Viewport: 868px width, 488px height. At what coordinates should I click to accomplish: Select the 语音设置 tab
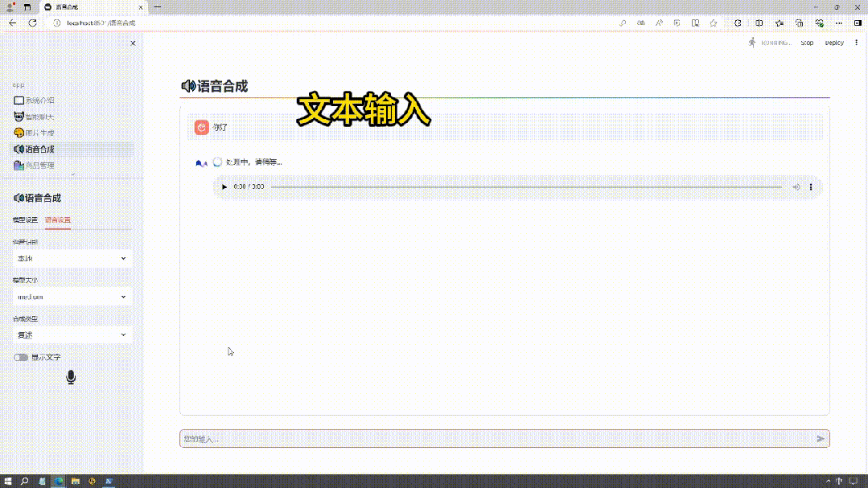58,219
